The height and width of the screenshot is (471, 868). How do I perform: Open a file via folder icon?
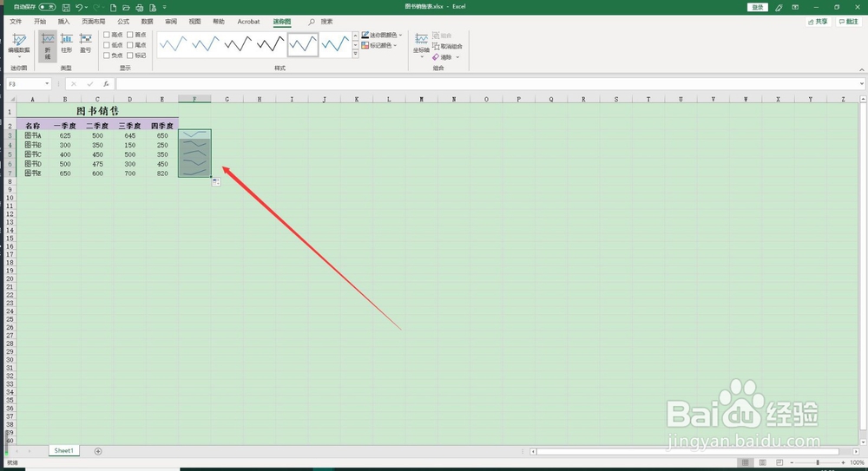tap(126, 8)
